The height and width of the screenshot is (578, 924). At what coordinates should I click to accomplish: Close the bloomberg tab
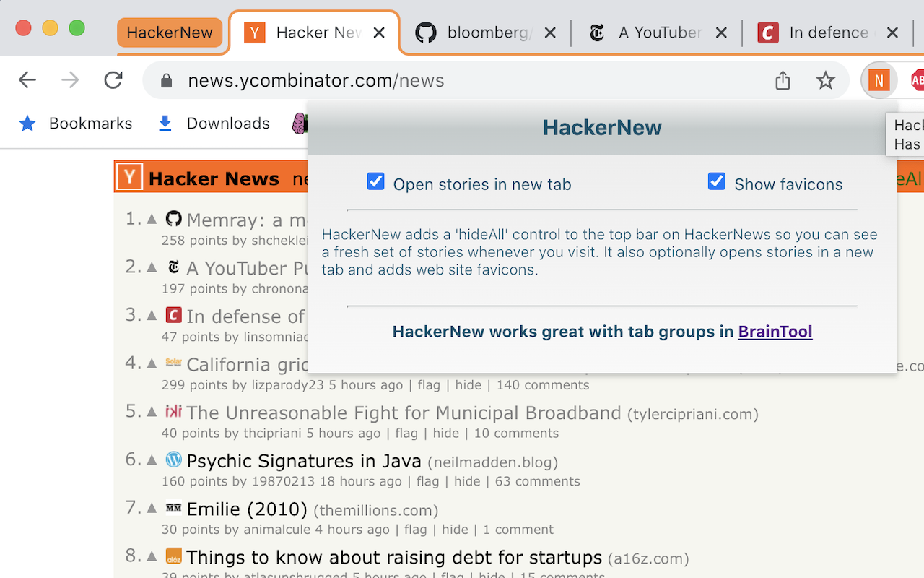[x=550, y=33]
